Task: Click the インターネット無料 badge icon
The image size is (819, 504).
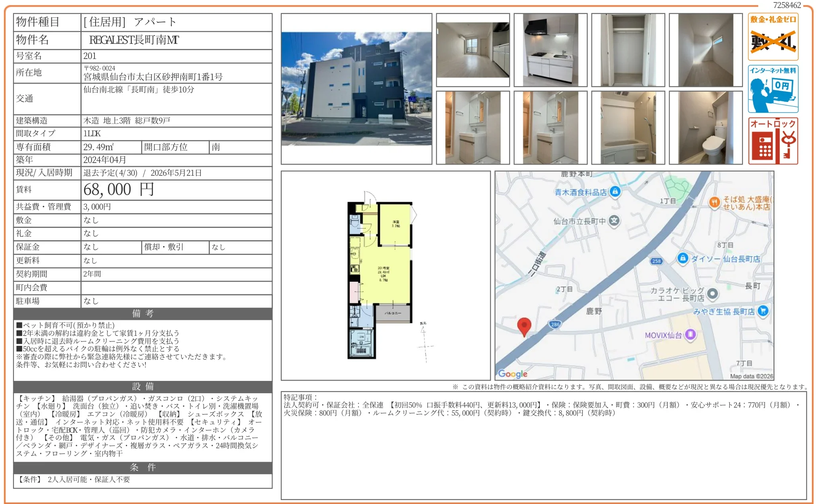Action: click(773, 89)
